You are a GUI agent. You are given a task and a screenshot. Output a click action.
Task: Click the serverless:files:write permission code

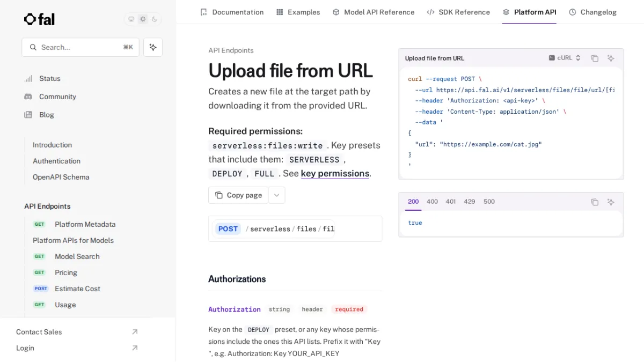click(x=267, y=145)
